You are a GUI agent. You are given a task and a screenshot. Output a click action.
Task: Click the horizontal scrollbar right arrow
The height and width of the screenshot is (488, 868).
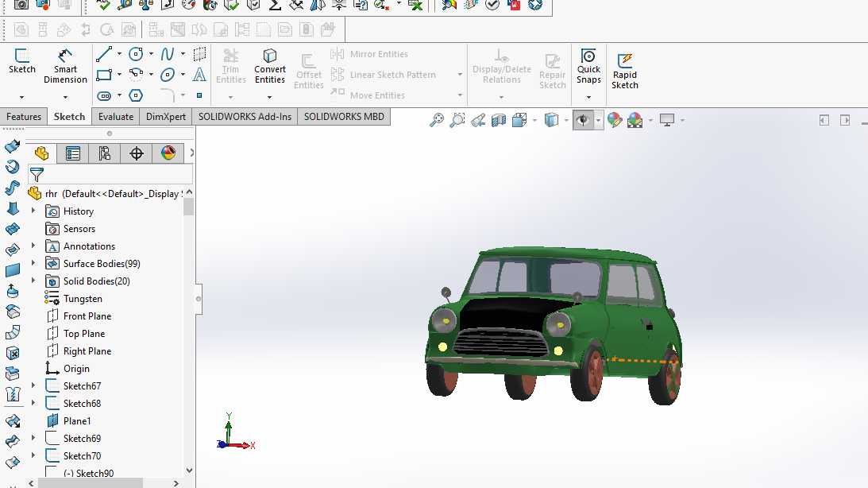[176, 483]
